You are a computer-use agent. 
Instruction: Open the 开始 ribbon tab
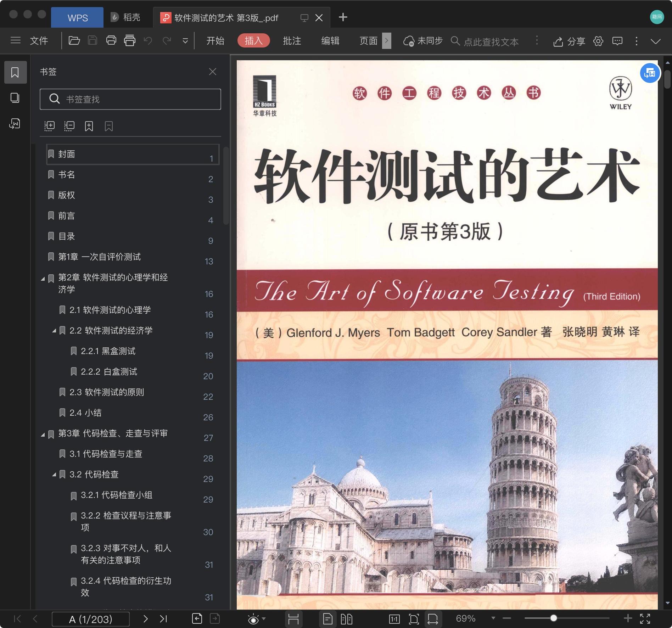click(x=215, y=41)
